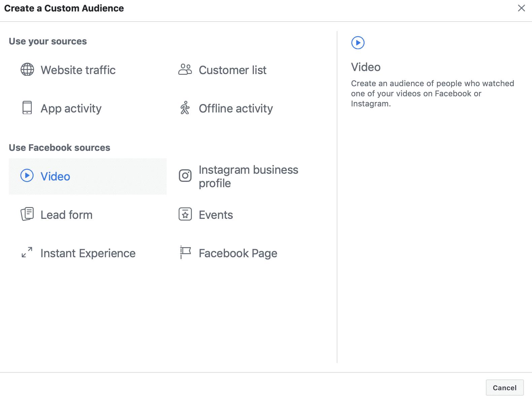Screen dimensions: 532x400
Task: Choose the Facebook Page source
Action: click(x=238, y=253)
